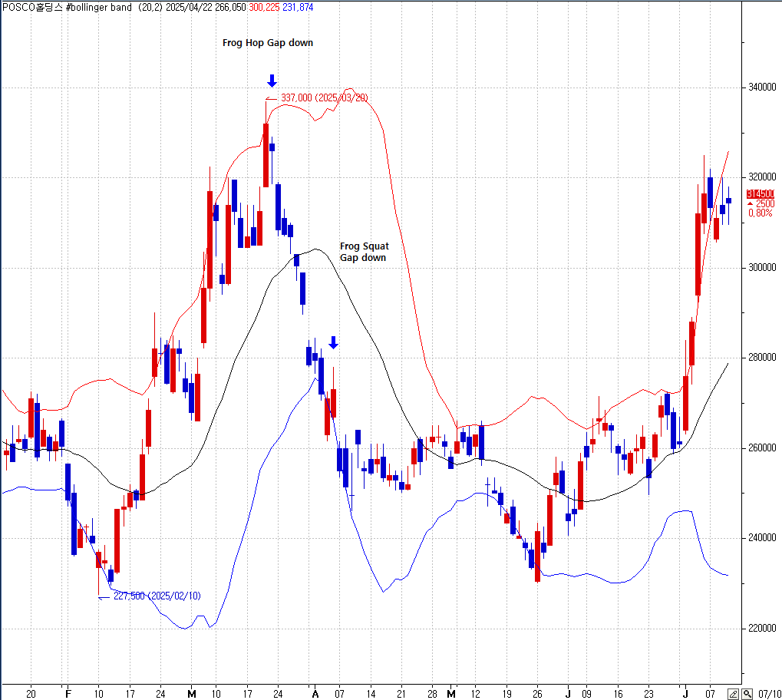The image size is (782, 700).
Task: Click the #bollinger band indicator label
Action: click(99, 7)
